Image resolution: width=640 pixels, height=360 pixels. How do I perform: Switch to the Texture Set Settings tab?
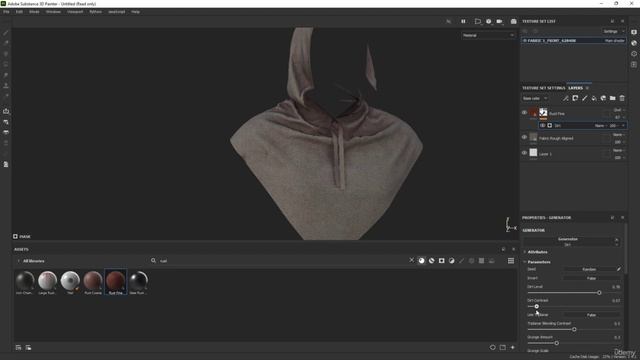[x=543, y=88]
